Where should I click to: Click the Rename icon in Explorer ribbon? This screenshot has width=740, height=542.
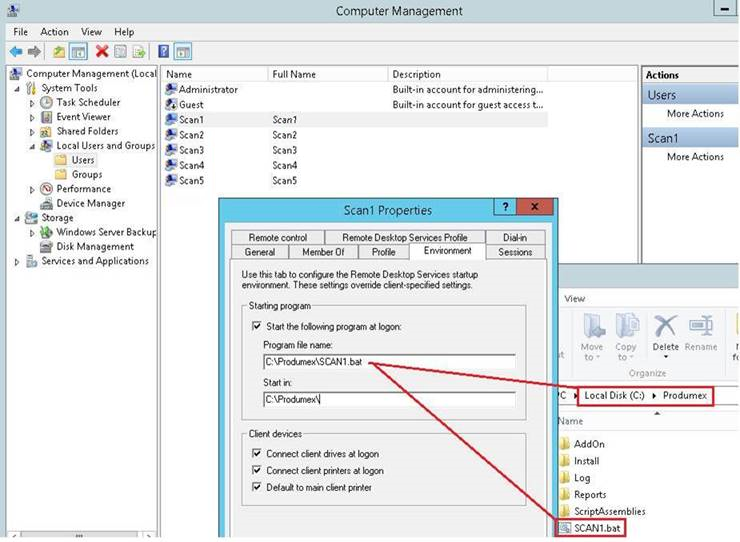pos(700,333)
